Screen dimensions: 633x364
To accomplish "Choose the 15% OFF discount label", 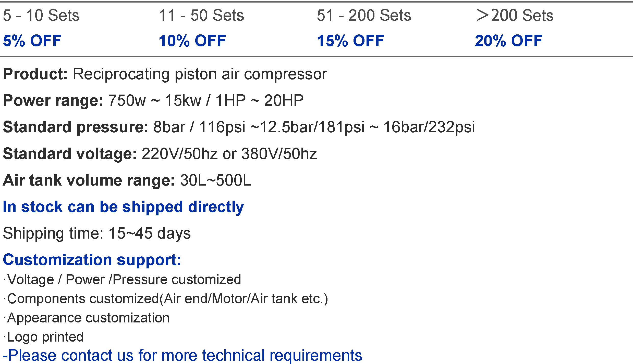I will (x=350, y=41).
